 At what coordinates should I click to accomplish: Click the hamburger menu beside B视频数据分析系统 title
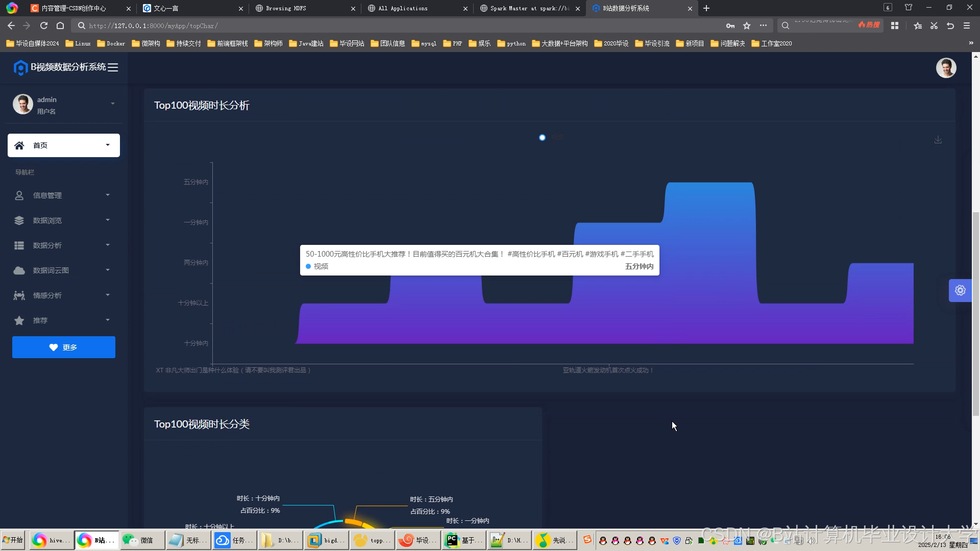click(x=113, y=67)
